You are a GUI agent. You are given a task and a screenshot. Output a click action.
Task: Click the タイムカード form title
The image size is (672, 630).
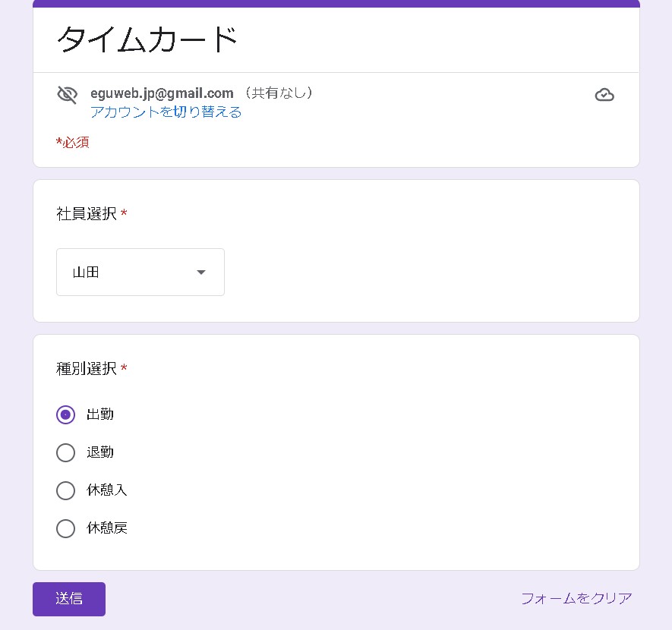point(148,39)
